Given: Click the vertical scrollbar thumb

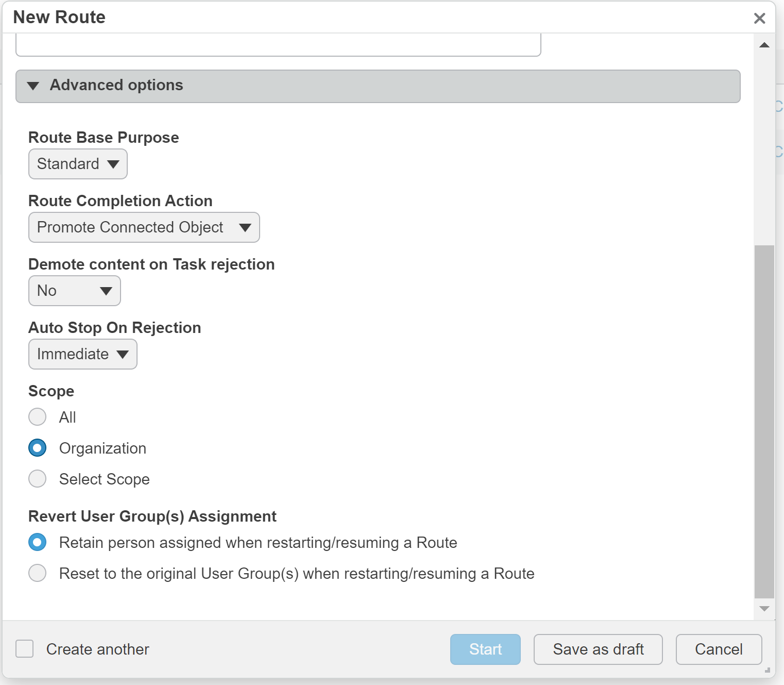Looking at the screenshot, I should [x=764, y=422].
